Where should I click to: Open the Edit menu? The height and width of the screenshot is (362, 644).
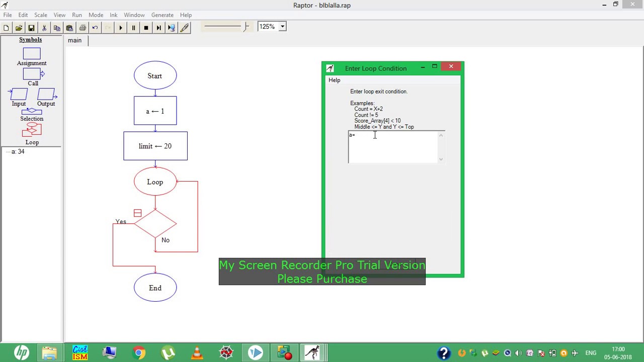23,15
